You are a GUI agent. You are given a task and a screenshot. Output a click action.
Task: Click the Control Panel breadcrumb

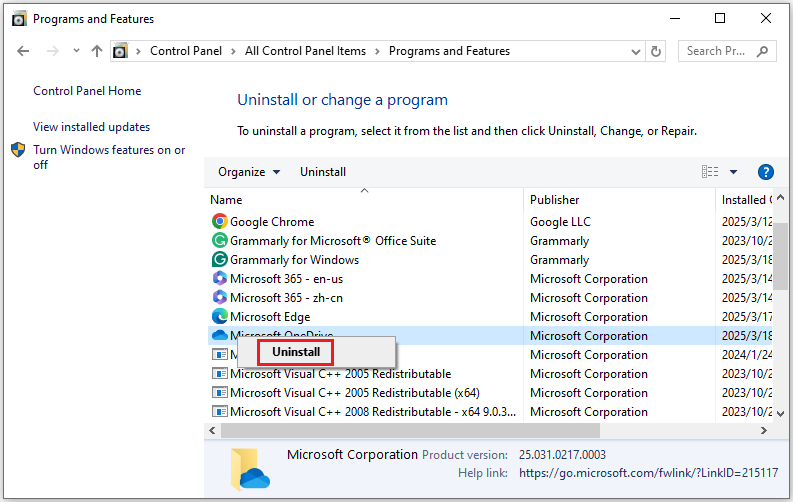(x=186, y=51)
